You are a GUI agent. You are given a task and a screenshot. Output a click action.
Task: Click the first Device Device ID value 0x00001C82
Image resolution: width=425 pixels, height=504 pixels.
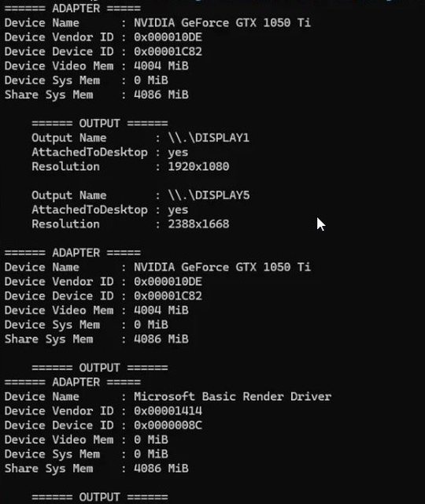click(x=168, y=51)
